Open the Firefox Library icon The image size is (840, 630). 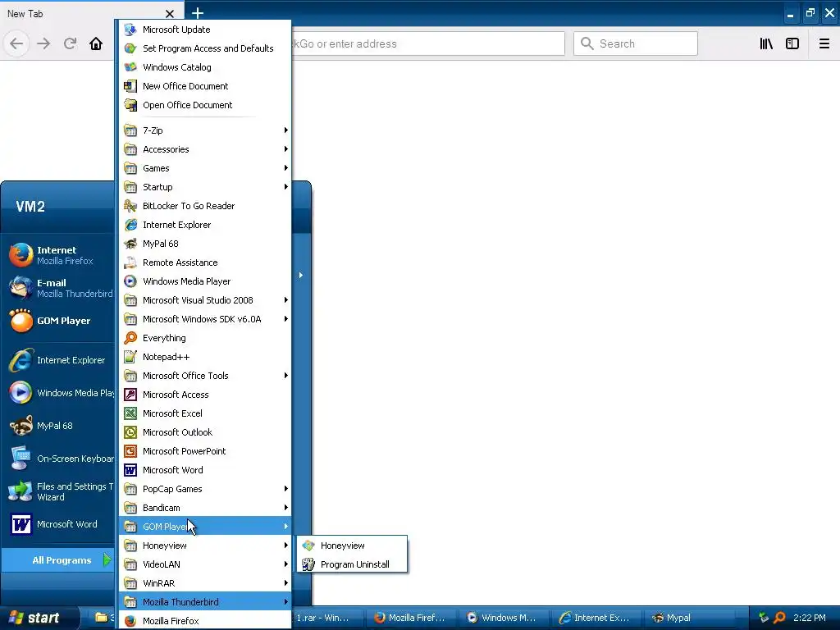click(766, 43)
